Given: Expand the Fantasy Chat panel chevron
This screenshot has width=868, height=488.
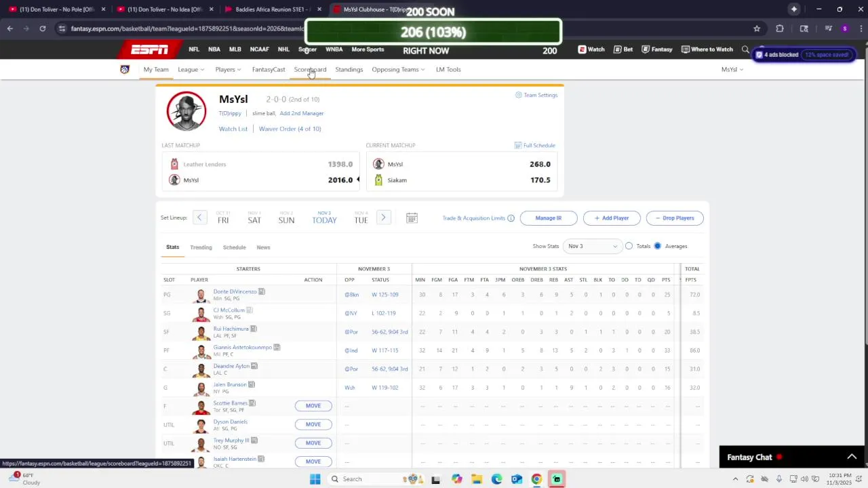Looking at the screenshot, I should [852, 457].
